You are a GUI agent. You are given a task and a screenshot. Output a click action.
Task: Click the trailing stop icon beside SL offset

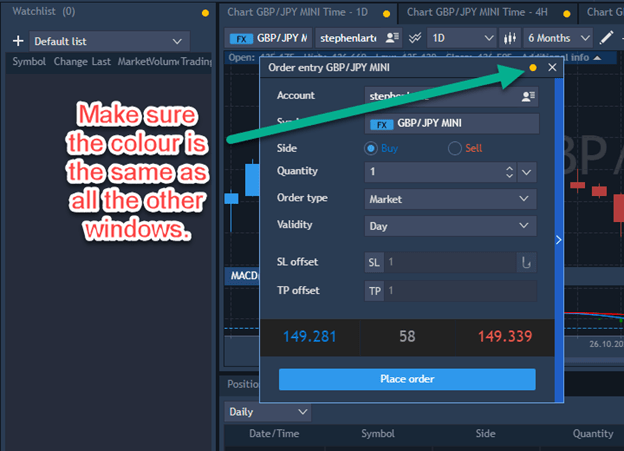click(524, 263)
